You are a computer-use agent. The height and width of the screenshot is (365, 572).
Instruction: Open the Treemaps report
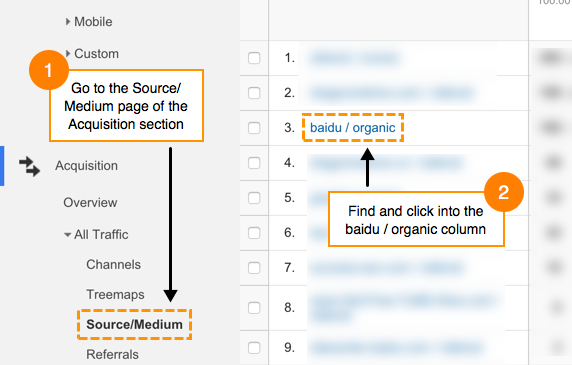(x=115, y=295)
